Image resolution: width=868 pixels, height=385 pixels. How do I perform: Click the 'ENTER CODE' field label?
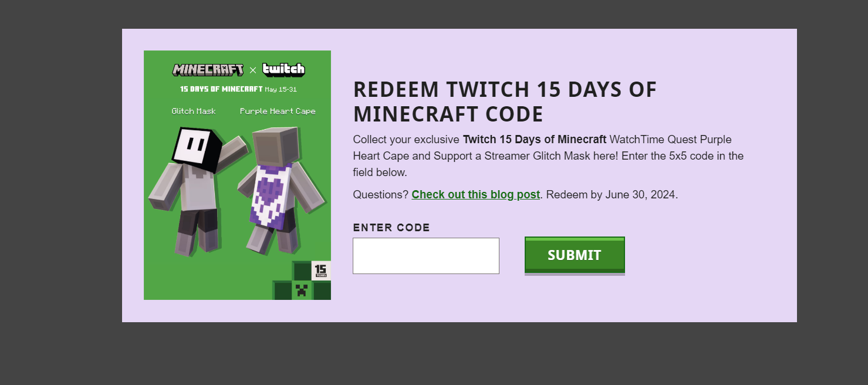pyautogui.click(x=391, y=228)
